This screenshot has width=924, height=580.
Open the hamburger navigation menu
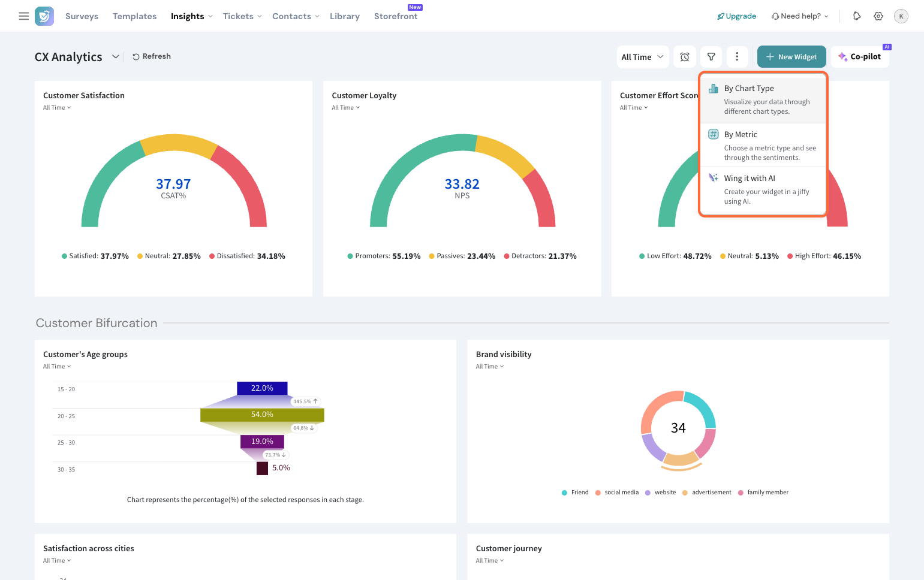click(x=24, y=16)
